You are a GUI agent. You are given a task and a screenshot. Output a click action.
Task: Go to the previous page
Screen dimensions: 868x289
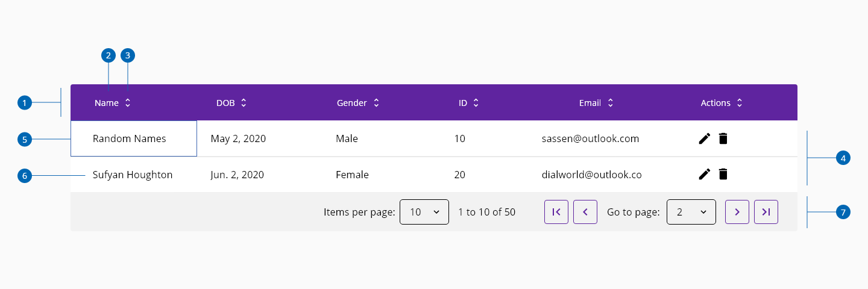(x=585, y=212)
